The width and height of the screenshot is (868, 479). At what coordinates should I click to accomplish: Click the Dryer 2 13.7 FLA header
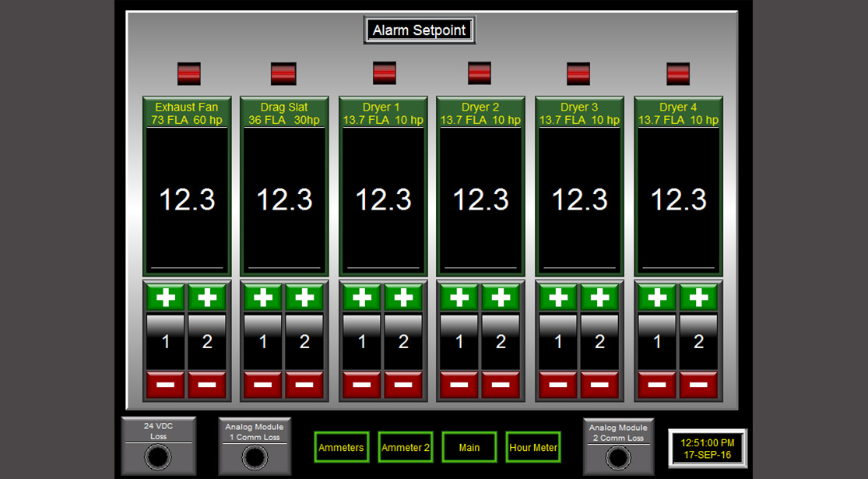[x=480, y=113]
